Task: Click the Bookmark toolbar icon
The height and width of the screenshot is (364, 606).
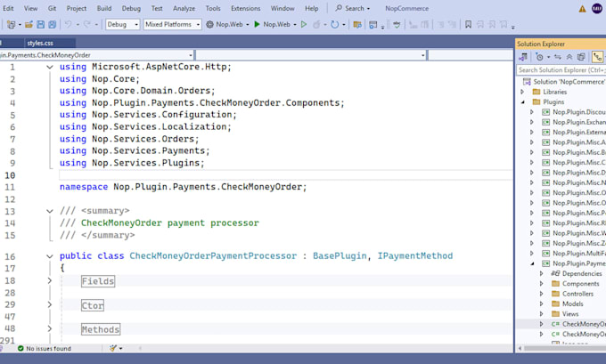Action: click(x=468, y=24)
